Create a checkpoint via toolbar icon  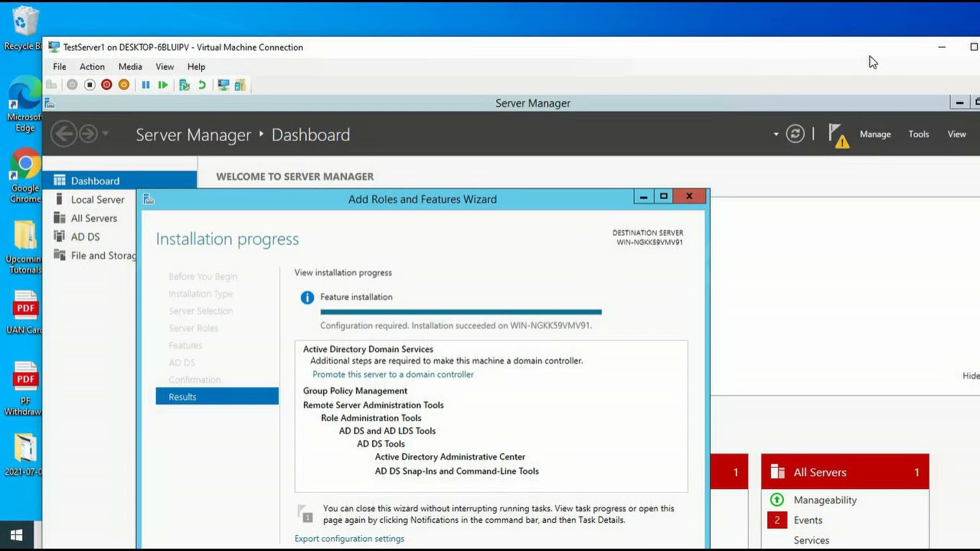(185, 85)
